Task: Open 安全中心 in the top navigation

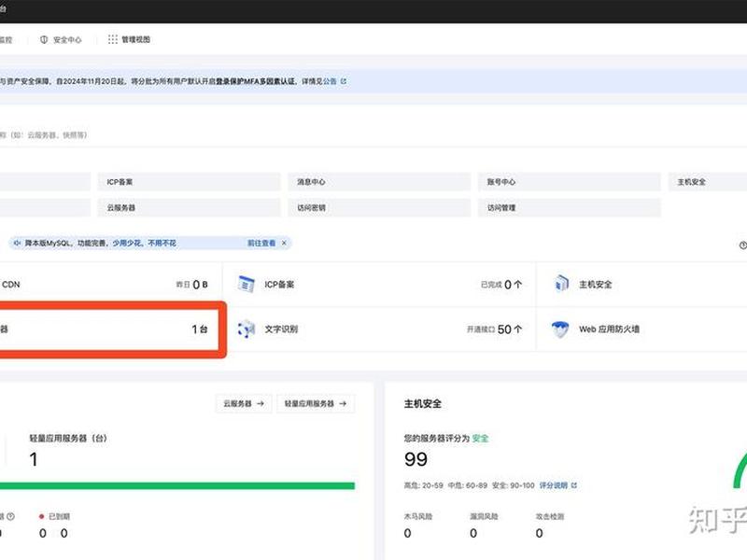Action: point(67,39)
